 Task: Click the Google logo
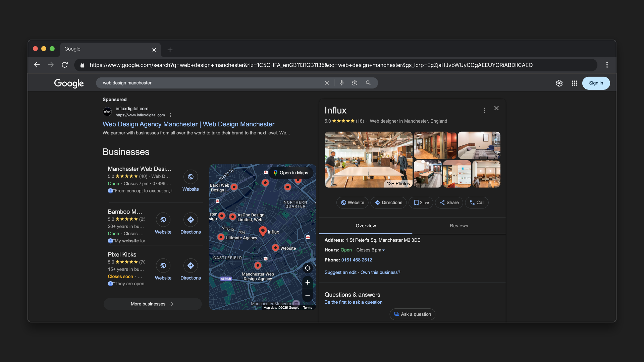pyautogui.click(x=69, y=83)
